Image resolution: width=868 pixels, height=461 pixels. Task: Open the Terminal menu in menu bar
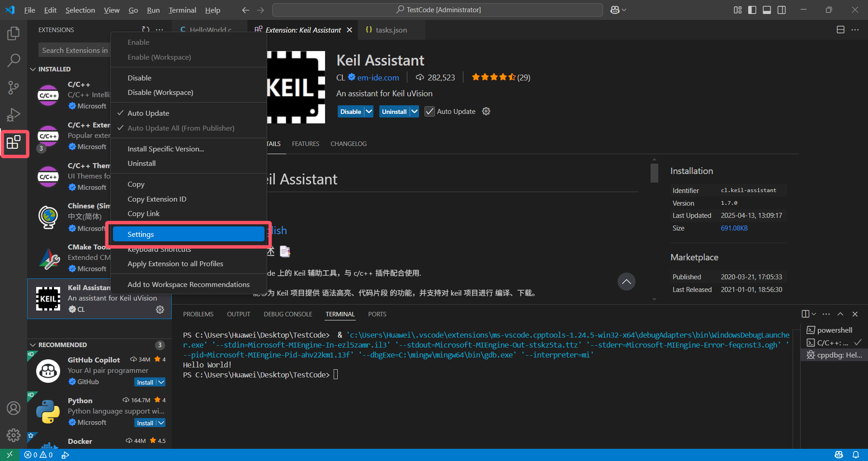pyautogui.click(x=182, y=10)
